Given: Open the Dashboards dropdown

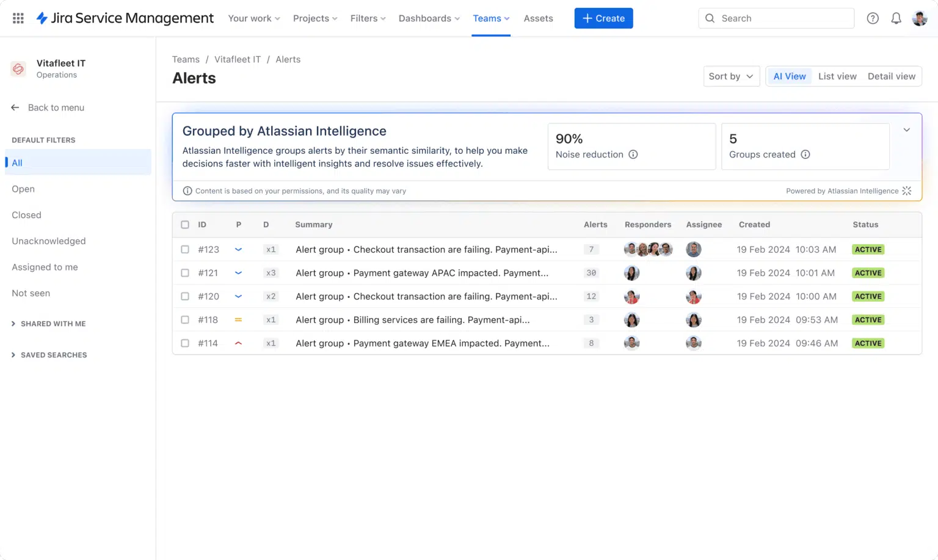Looking at the screenshot, I should pos(429,18).
